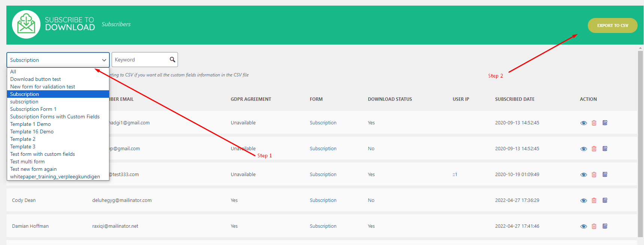Click the 2020-10-19 01:09:49 date cell
Image resolution: width=644 pixels, height=245 pixels.
point(517,175)
